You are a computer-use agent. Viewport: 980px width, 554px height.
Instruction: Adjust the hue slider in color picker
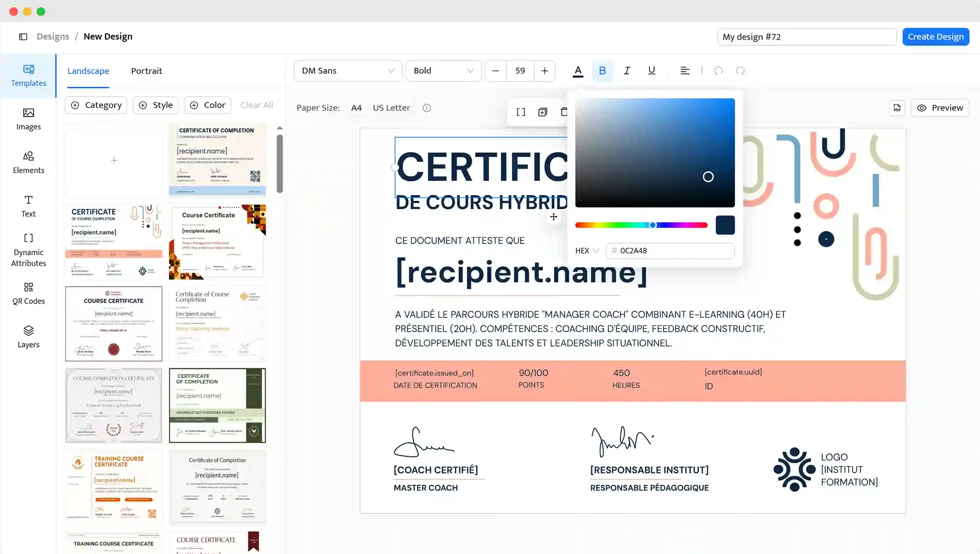652,225
